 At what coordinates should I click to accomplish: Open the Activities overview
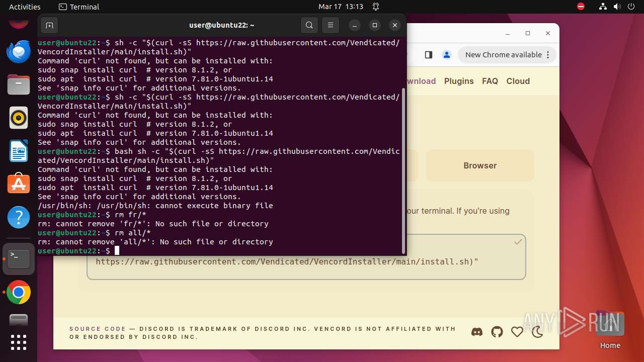25,7
